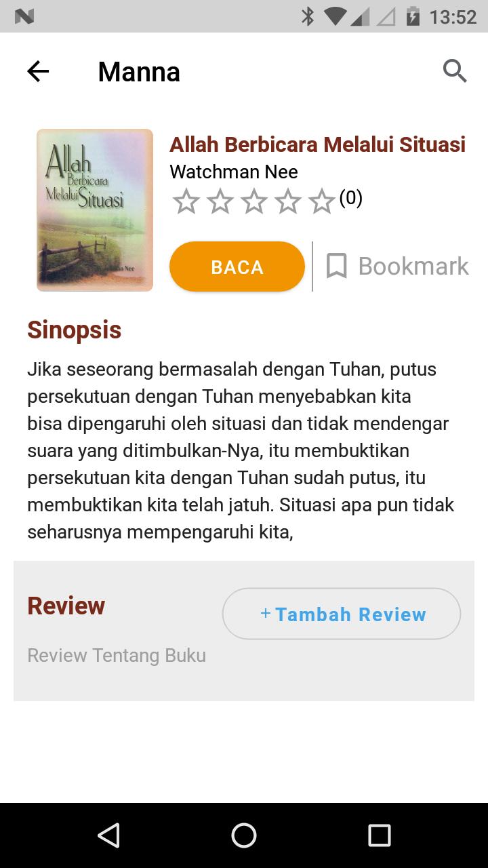Open search with magnifier icon

tap(455, 71)
